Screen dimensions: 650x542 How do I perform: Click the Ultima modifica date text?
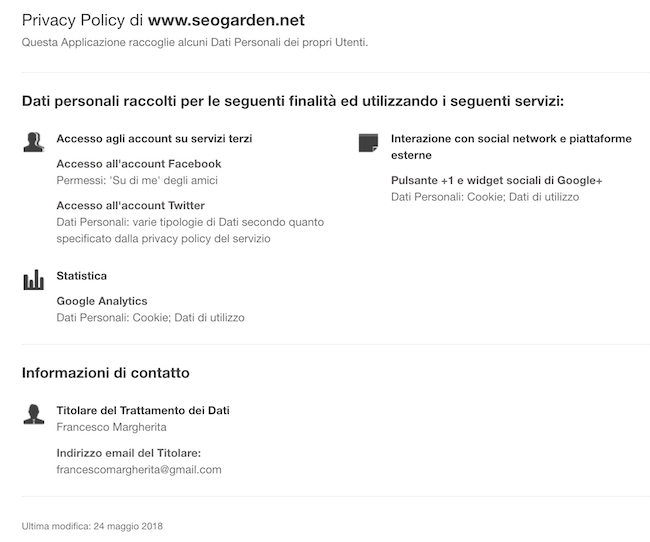tap(92, 526)
